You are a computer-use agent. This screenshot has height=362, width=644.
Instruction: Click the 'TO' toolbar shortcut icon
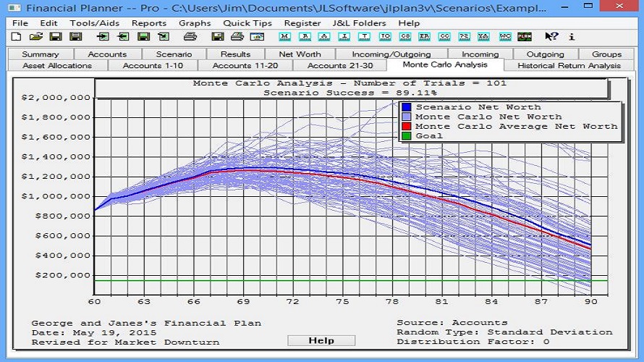click(x=385, y=37)
